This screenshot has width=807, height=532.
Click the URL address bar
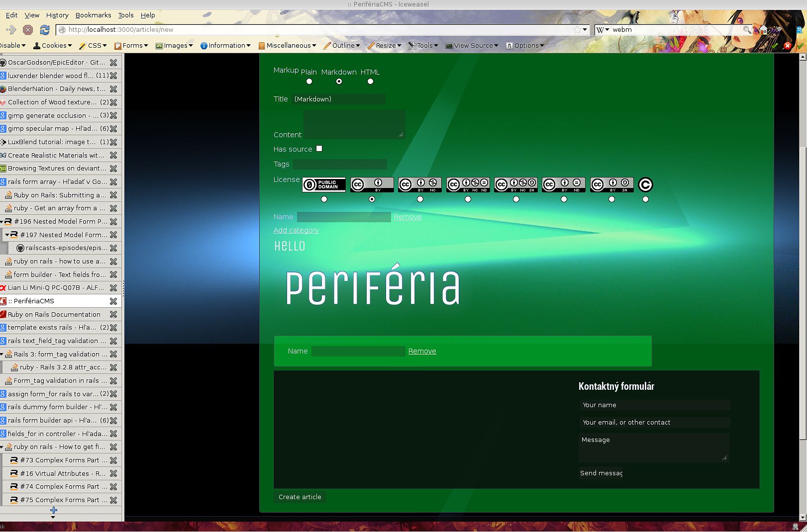pyautogui.click(x=318, y=30)
